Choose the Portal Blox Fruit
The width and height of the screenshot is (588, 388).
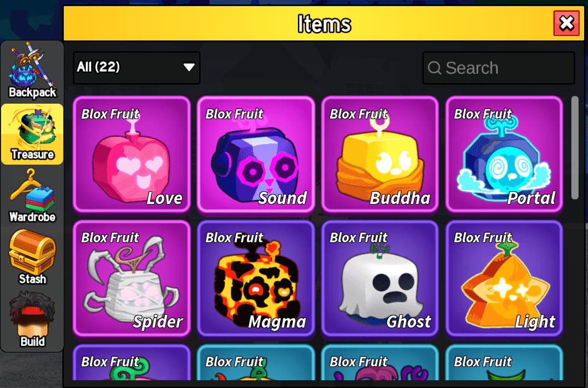click(x=504, y=155)
